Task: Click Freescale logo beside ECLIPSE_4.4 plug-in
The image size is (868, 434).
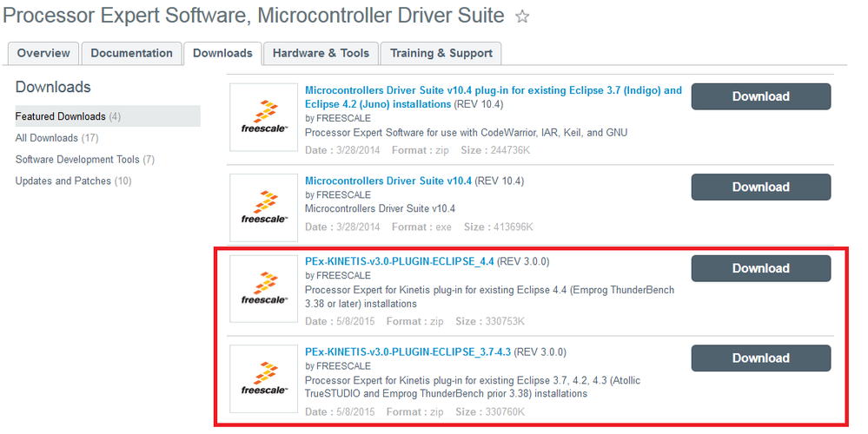Action: [x=263, y=288]
